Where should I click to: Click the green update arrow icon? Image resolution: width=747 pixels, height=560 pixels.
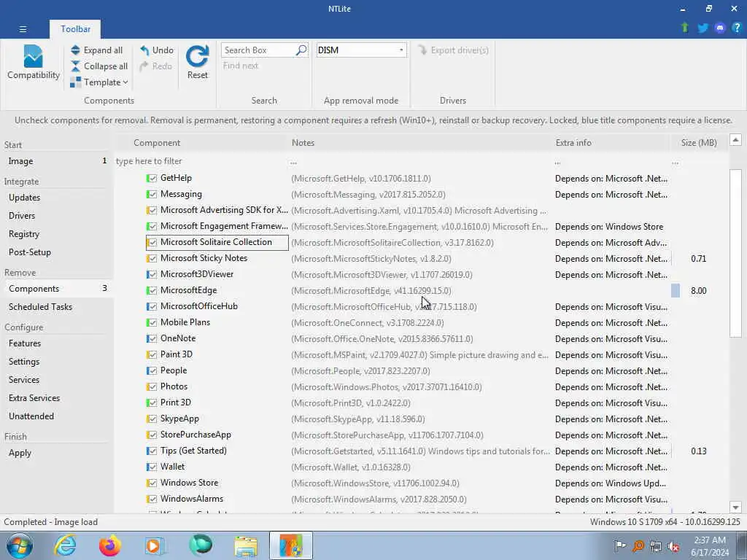click(x=684, y=28)
